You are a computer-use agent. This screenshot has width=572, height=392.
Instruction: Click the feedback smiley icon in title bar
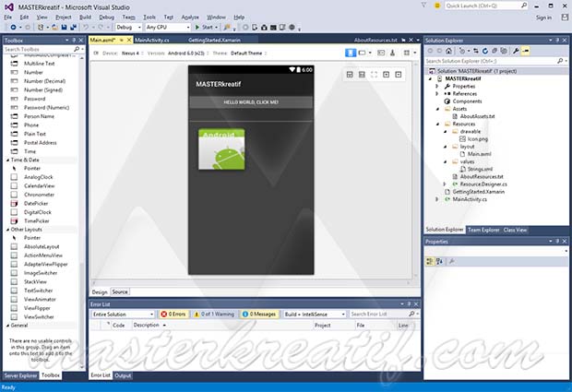click(x=437, y=6)
